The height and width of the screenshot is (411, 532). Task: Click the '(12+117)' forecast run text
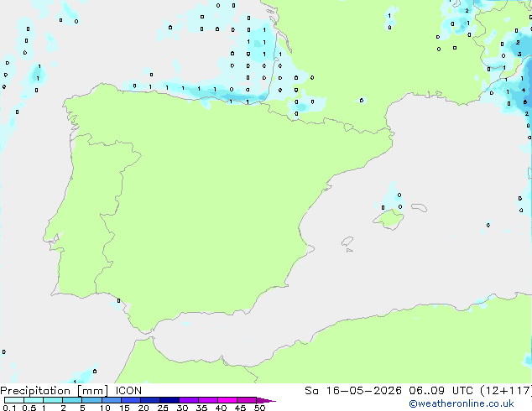[x=506, y=391]
